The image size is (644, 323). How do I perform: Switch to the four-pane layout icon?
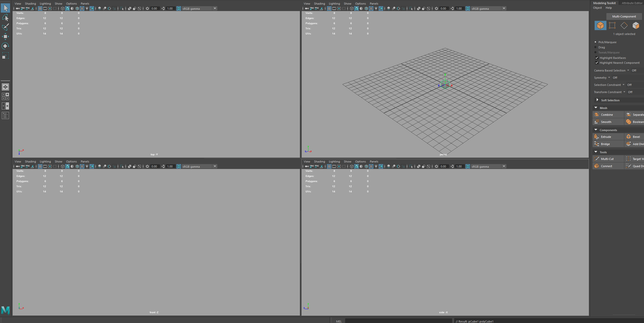point(5,96)
